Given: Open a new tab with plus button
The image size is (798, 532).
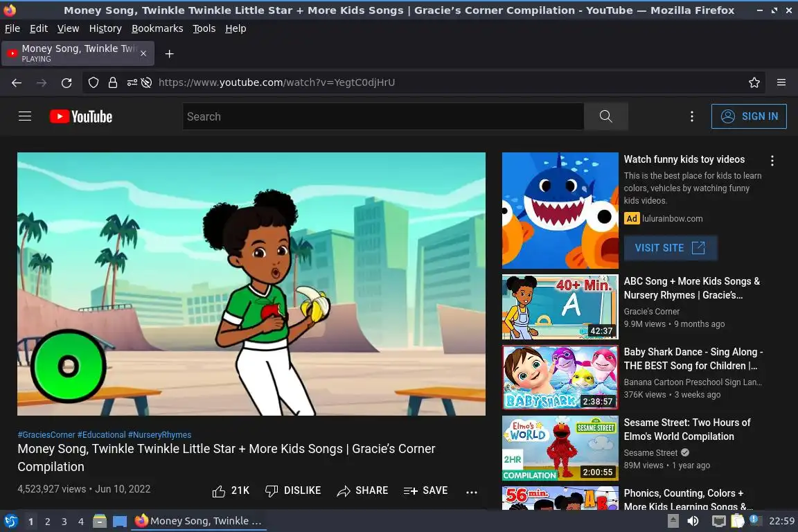Looking at the screenshot, I should [170, 53].
